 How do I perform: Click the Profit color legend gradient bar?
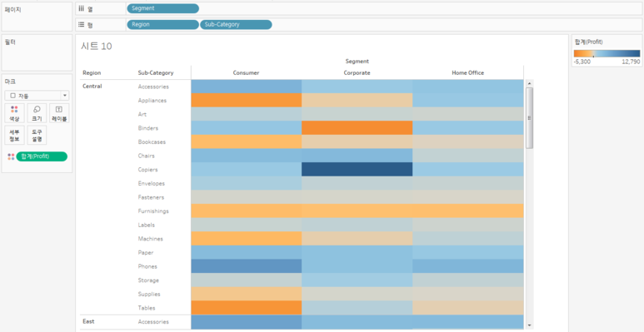point(607,53)
